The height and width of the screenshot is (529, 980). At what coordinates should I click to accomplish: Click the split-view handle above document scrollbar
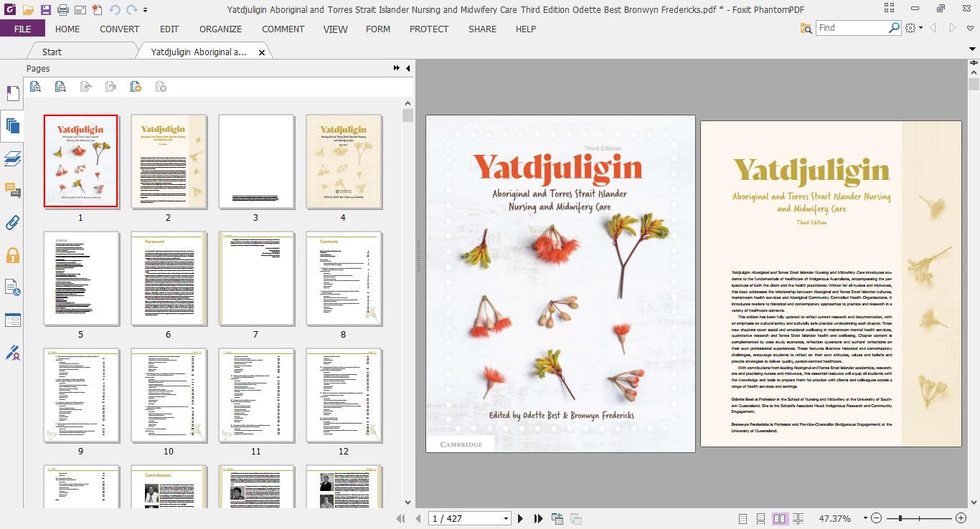974,63
